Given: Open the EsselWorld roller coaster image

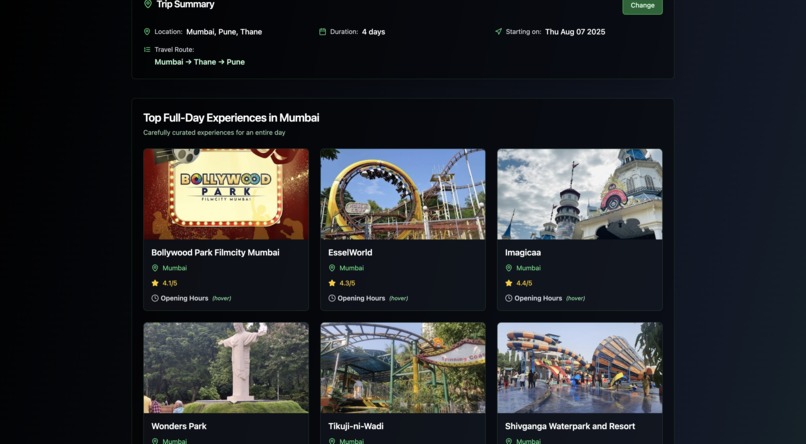Looking at the screenshot, I should point(403,194).
